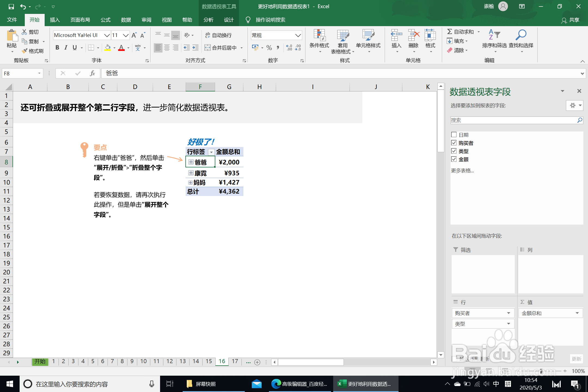
Task: Click the cell borders icon
Action: tap(91, 48)
